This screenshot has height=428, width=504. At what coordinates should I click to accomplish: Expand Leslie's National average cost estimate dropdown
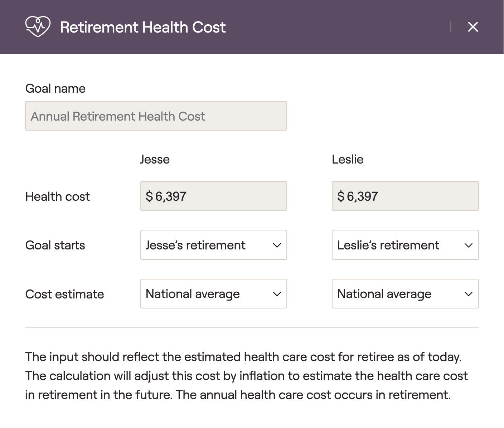pos(405,294)
